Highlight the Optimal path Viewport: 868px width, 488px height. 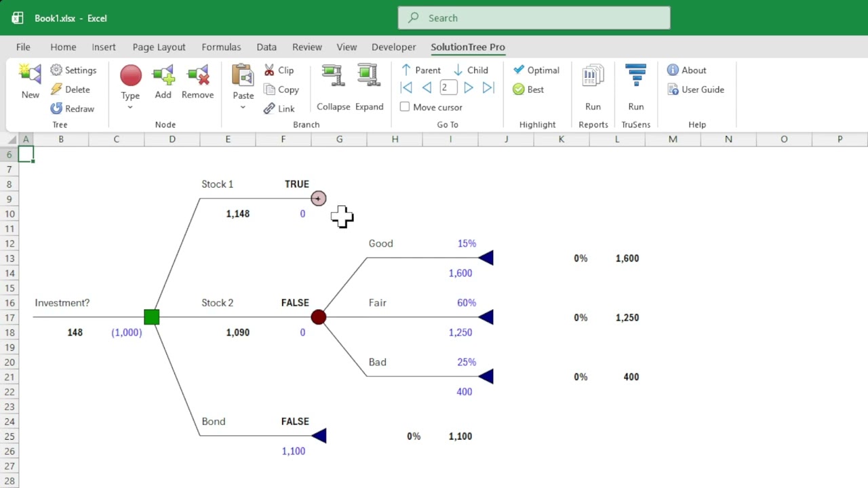pyautogui.click(x=536, y=70)
